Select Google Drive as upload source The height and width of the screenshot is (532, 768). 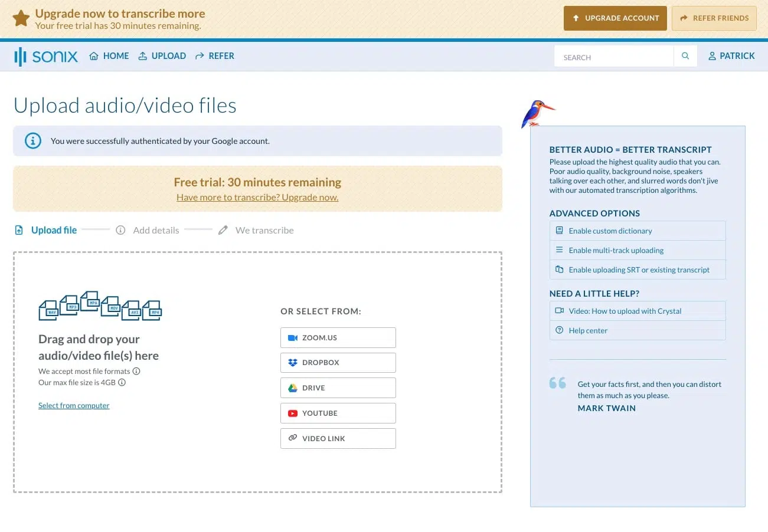(338, 387)
